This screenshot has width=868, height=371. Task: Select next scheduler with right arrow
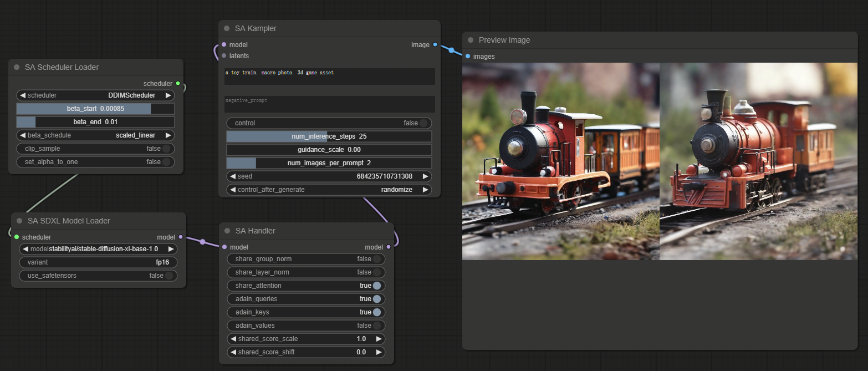click(x=168, y=95)
